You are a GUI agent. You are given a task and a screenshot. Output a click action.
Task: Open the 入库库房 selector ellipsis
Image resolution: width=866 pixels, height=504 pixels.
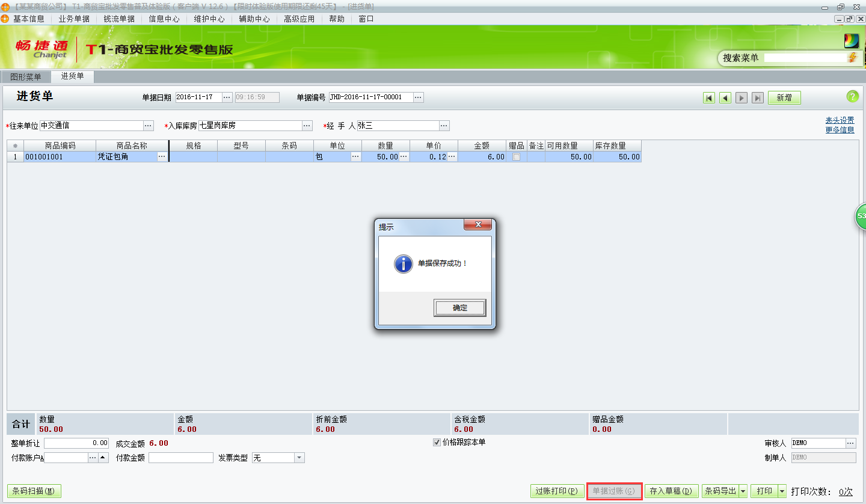click(307, 126)
